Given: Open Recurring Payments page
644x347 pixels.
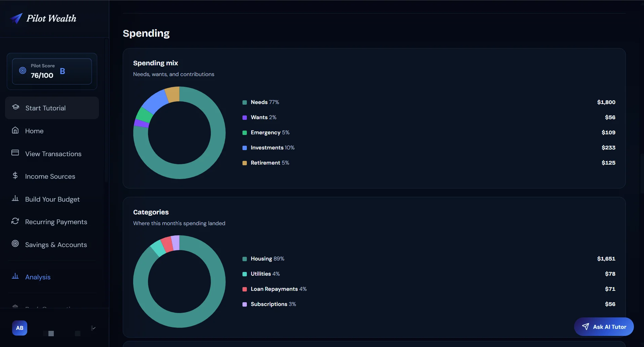Looking at the screenshot, I should click(52, 221).
